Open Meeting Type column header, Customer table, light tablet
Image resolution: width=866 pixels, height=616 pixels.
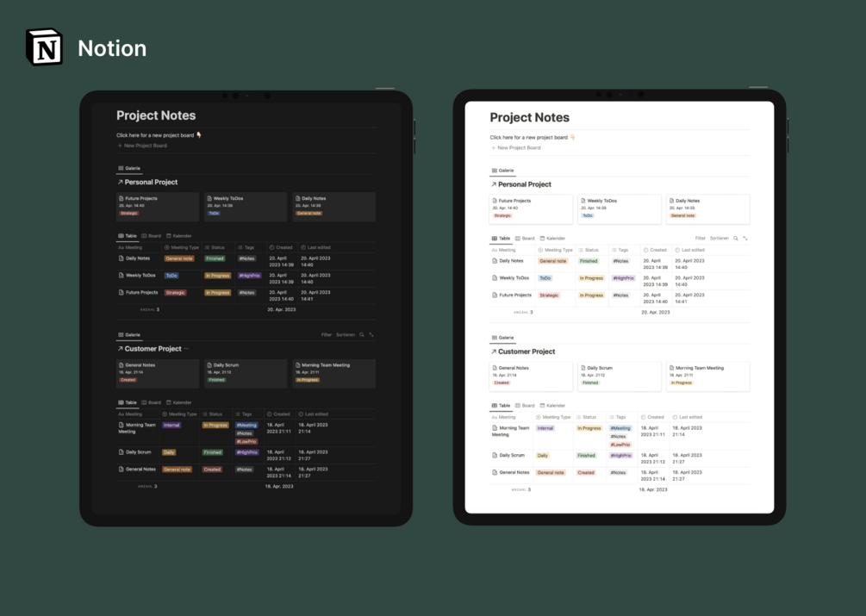point(553,417)
